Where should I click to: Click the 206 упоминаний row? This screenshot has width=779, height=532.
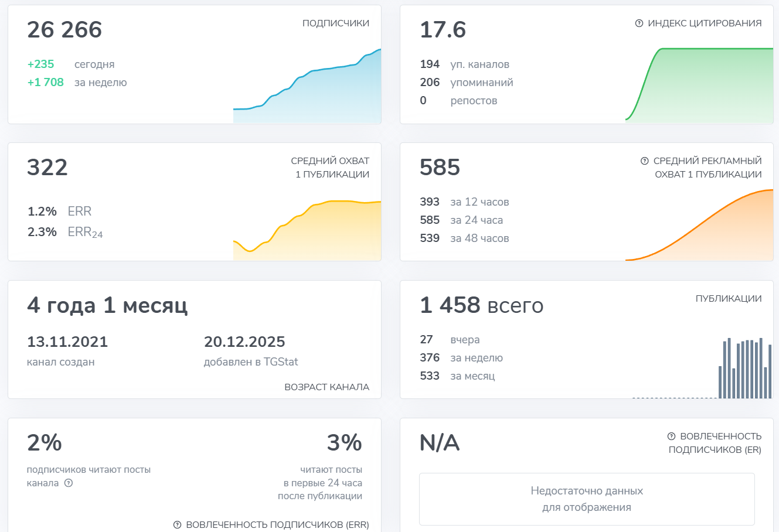point(467,83)
